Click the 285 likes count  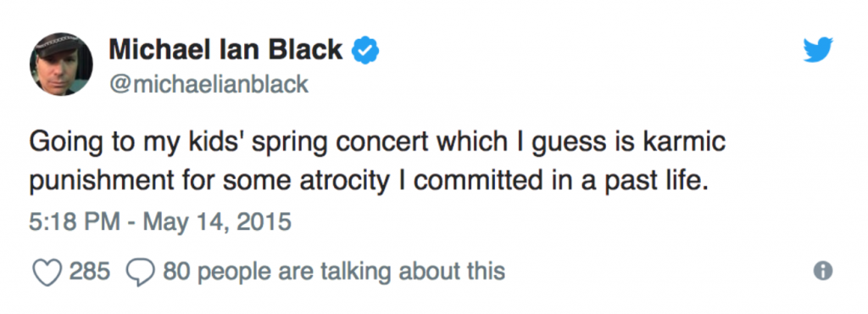[x=90, y=272]
